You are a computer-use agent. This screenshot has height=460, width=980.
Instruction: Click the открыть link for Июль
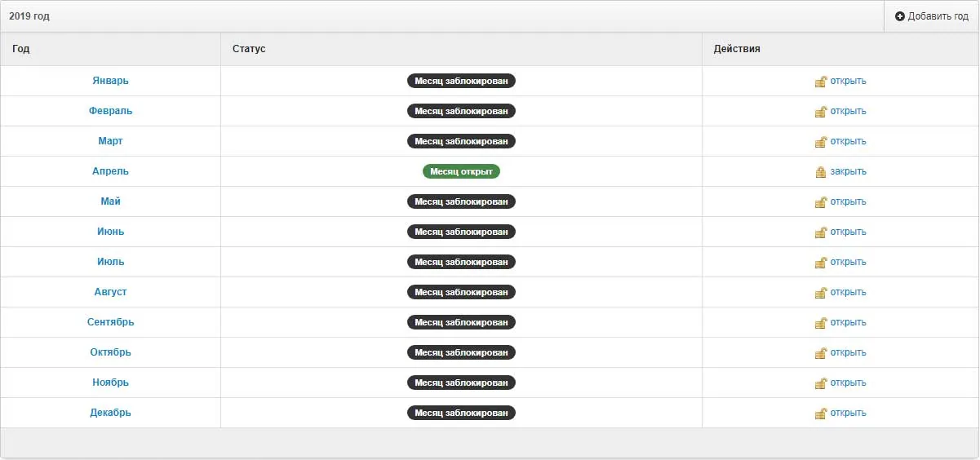coord(848,262)
